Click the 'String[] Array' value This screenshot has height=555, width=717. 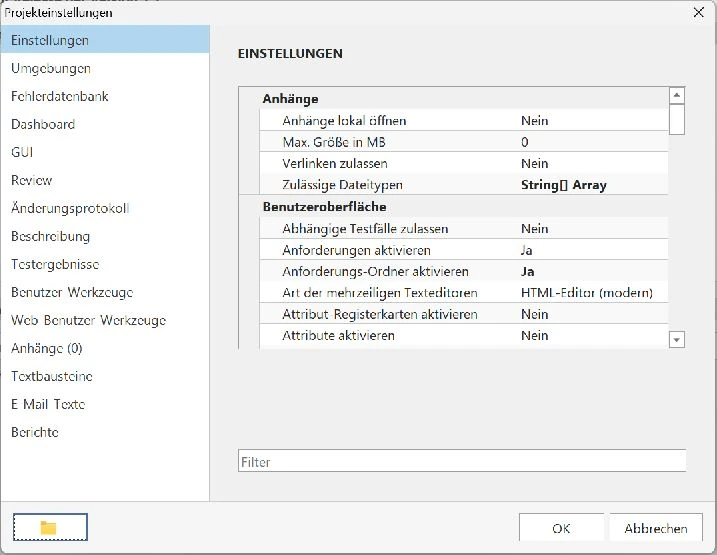coord(564,185)
